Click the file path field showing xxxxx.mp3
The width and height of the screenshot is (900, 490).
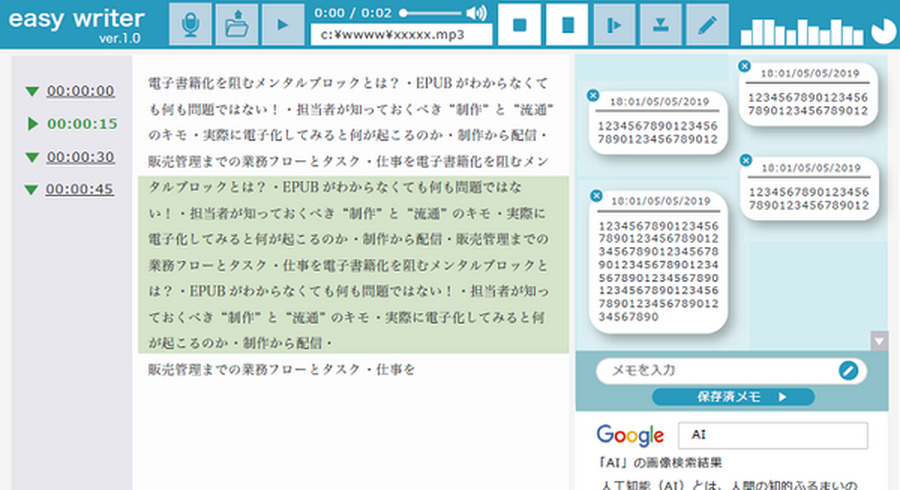(x=401, y=34)
